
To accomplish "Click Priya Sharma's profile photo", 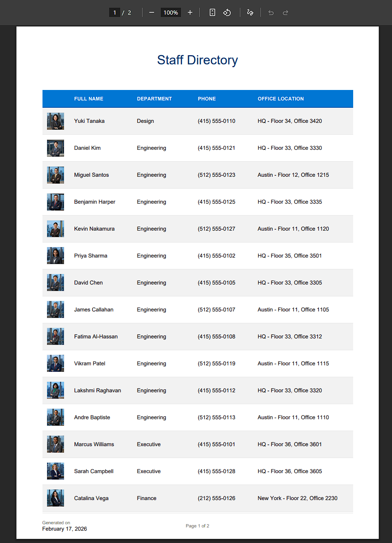I will [x=55, y=255].
